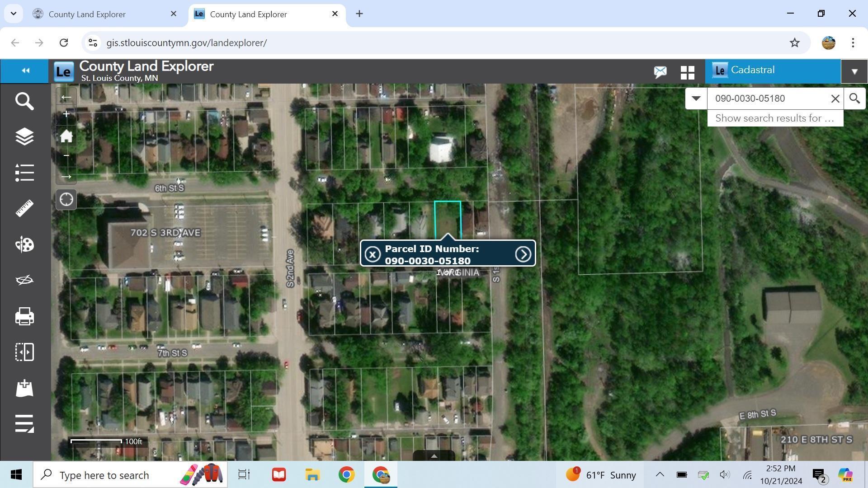The height and width of the screenshot is (488, 868).
Task: Click the grid/basemap switcher icon
Action: coord(688,70)
